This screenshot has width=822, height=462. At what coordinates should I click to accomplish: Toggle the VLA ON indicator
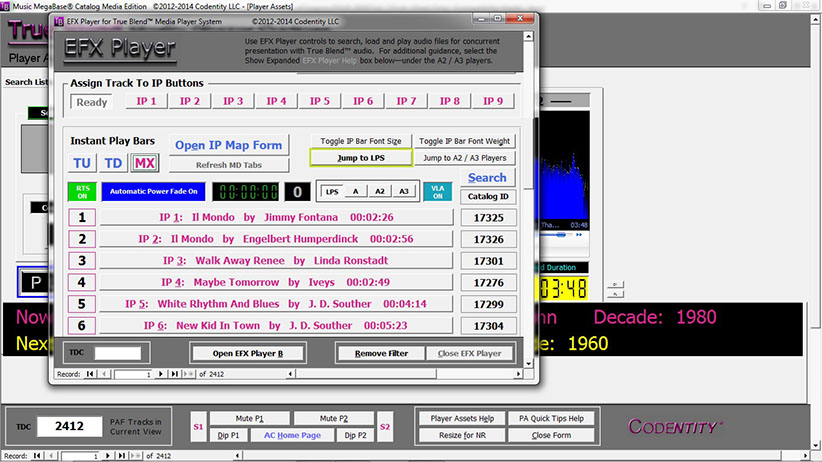(436, 191)
